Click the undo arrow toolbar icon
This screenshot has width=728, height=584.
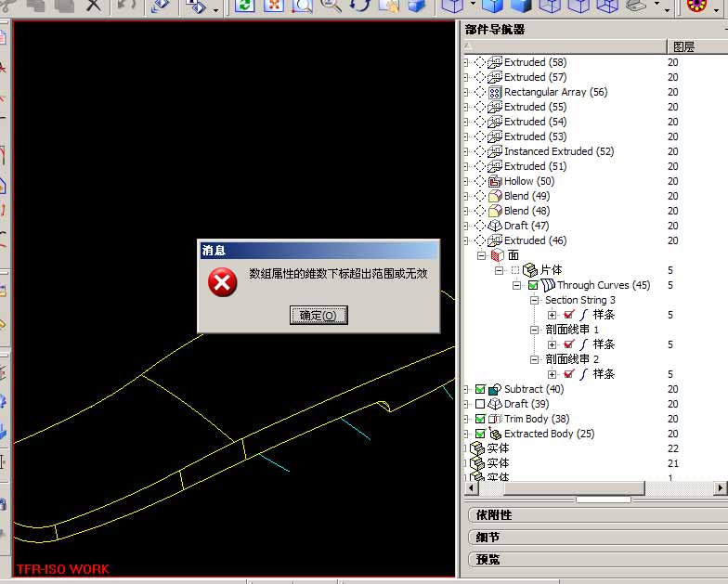[125, 6]
